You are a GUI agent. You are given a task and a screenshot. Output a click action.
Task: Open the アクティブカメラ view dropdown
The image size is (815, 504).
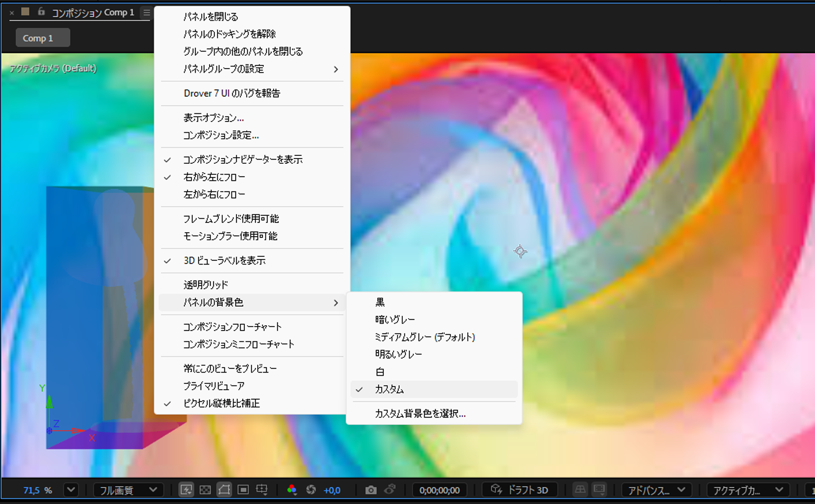[747, 490]
